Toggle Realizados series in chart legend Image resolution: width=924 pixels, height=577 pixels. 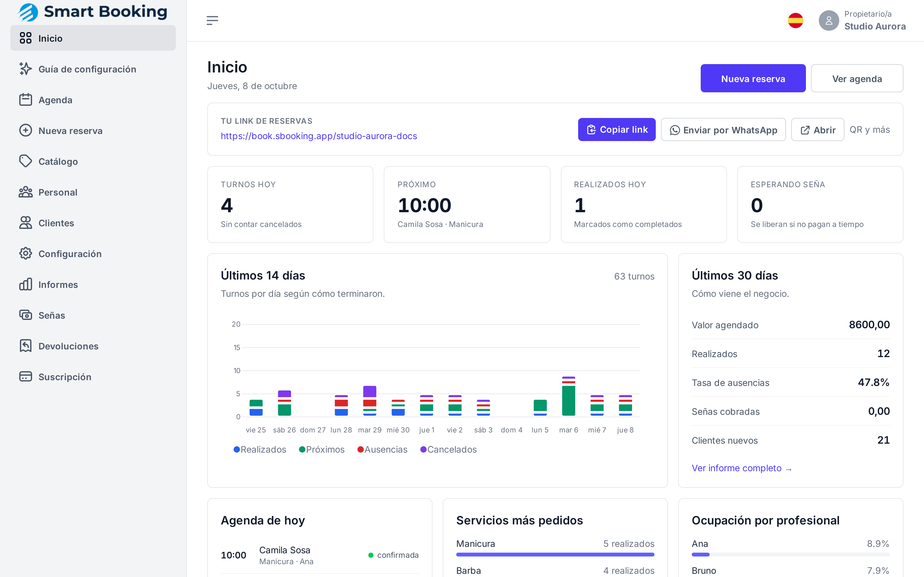(260, 449)
